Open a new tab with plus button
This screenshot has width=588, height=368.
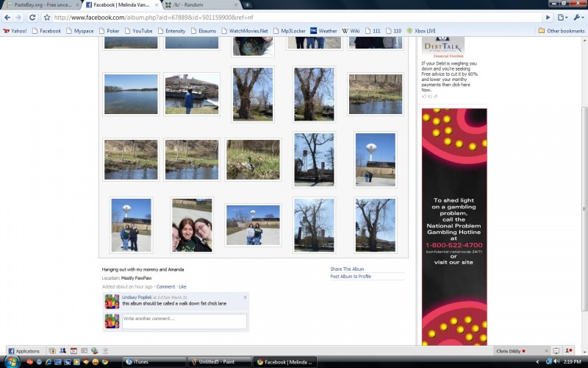[x=247, y=5]
